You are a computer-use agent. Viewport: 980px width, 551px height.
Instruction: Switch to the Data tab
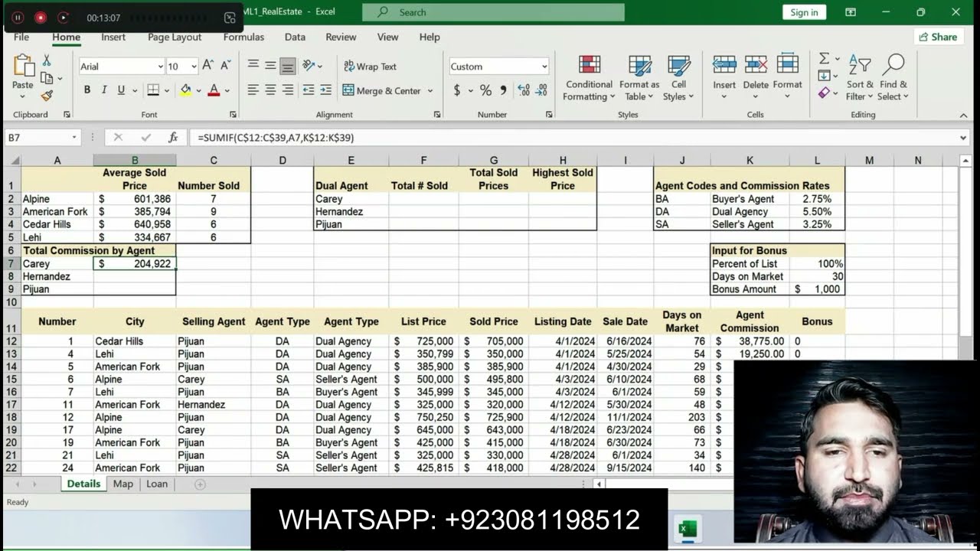pyautogui.click(x=295, y=37)
